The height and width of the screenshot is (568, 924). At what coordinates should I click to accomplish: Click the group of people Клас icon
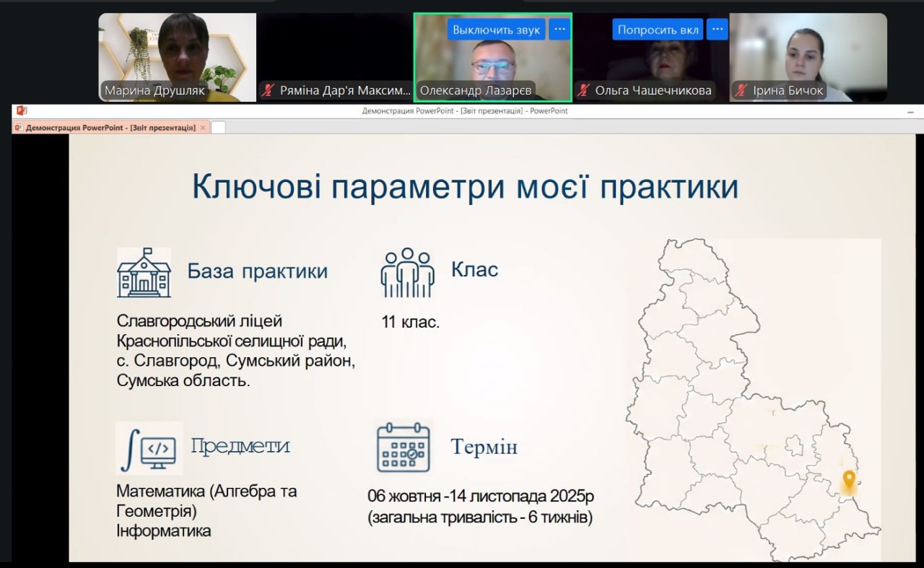pyautogui.click(x=407, y=273)
